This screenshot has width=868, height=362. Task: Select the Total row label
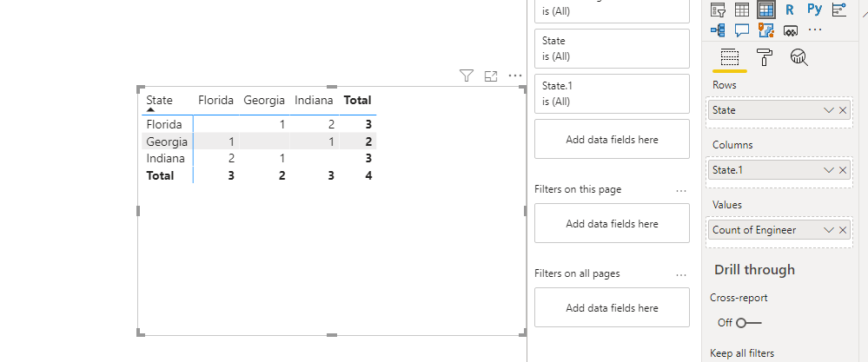(160, 175)
